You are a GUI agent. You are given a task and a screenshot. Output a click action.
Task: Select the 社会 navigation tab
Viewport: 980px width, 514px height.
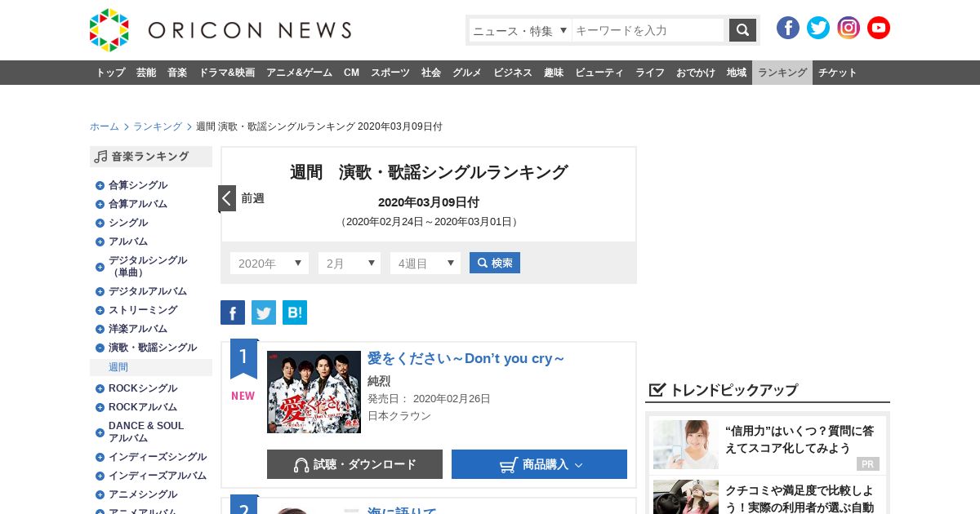coord(431,73)
